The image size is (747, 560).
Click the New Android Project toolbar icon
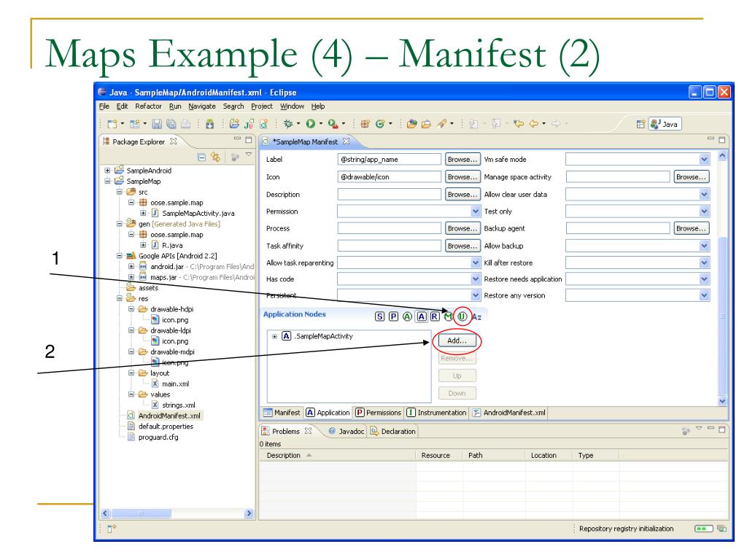point(234,124)
